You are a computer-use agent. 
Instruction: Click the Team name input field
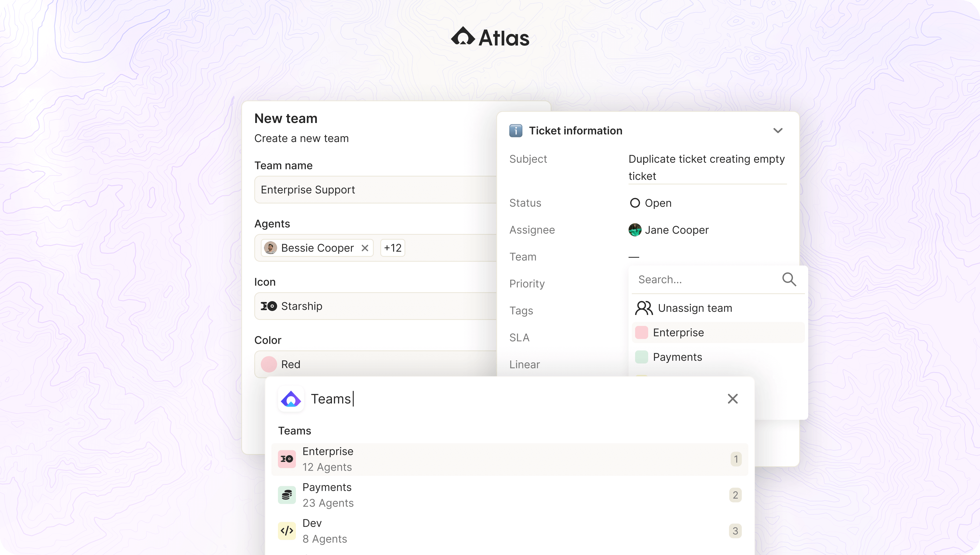376,189
